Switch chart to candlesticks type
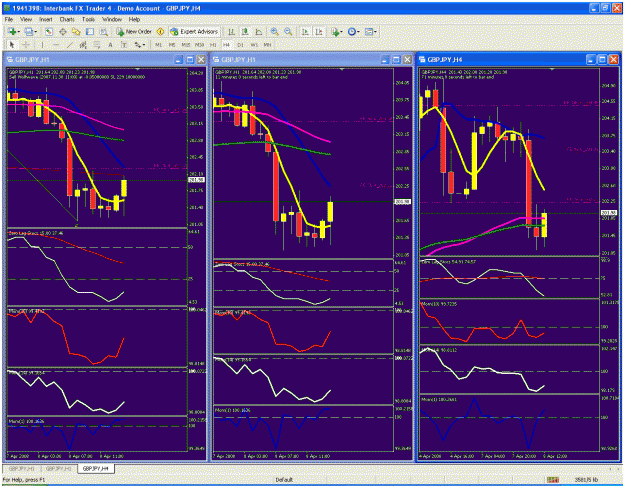This screenshot has height=486, width=625. (x=245, y=31)
